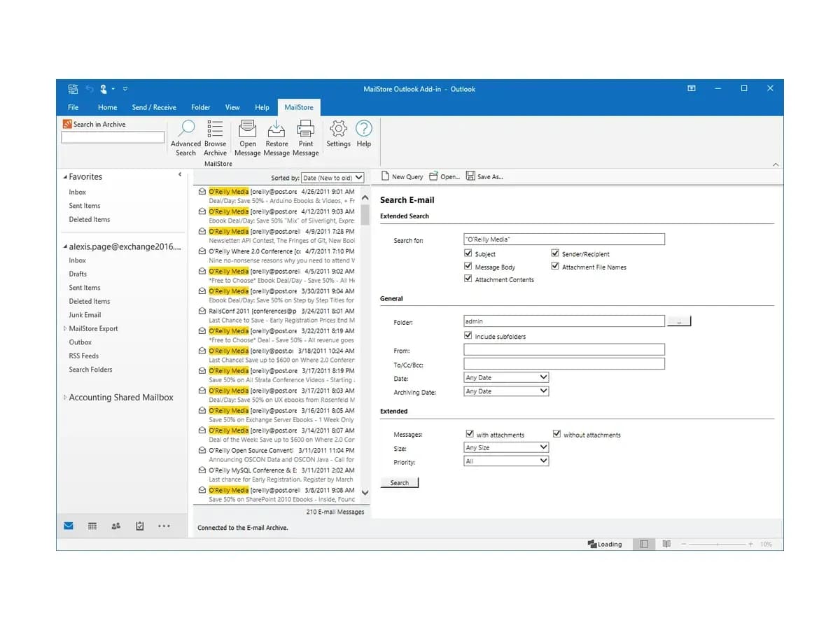Open more navigation options ellipsis
Viewport: 840px width, 630px height.
click(164, 526)
